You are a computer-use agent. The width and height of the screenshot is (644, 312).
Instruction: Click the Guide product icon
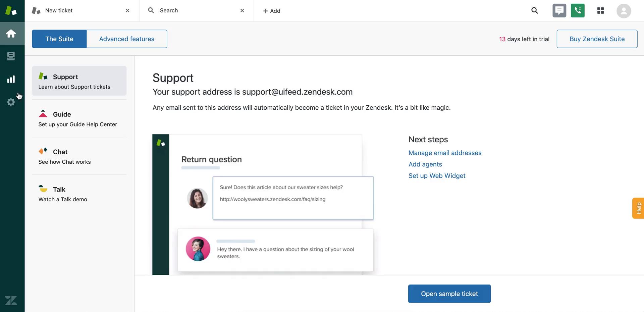[x=43, y=113]
